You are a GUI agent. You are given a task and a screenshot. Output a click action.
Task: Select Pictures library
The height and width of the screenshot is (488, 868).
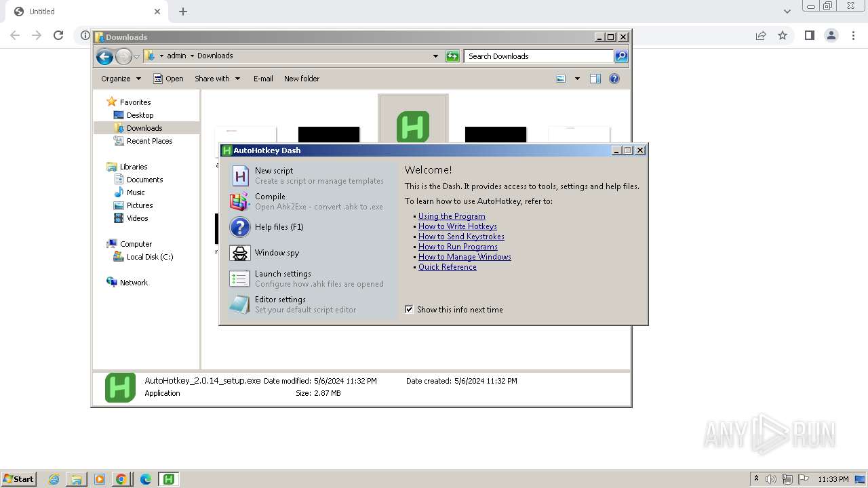coord(140,205)
